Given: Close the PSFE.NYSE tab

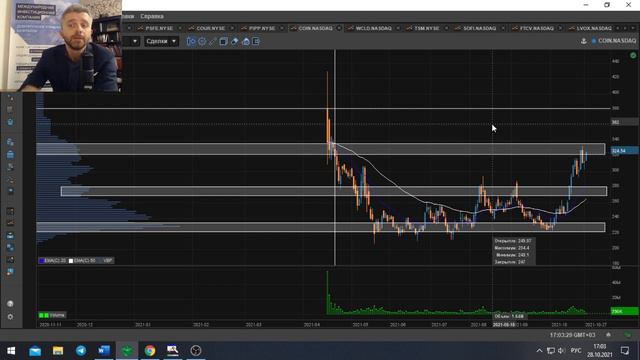Looking at the screenshot, I should pyautogui.click(x=180, y=28).
